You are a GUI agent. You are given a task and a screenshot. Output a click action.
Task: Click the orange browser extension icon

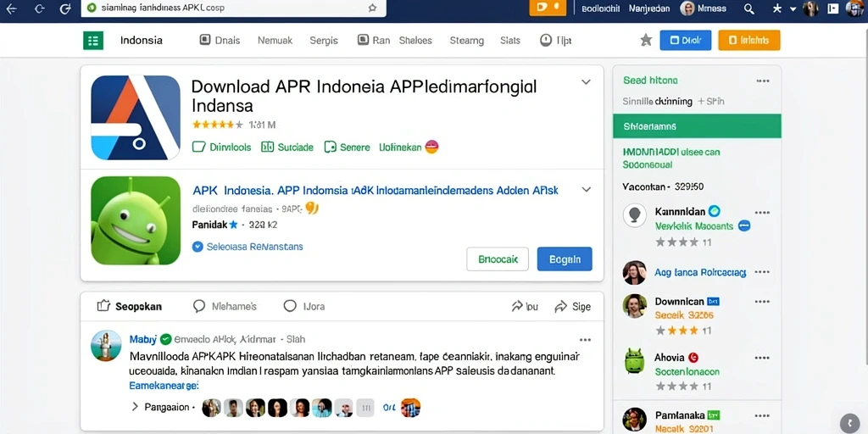[x=548, y=8]
